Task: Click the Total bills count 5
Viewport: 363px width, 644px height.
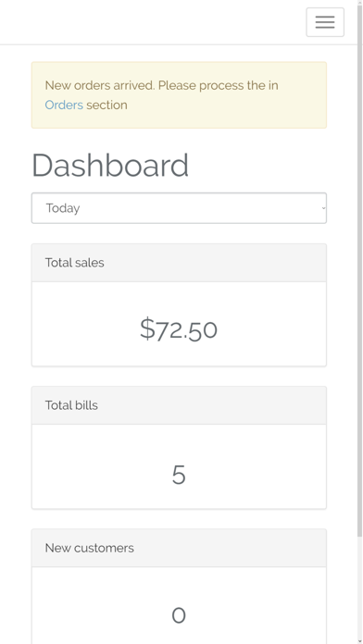Action: coord(179,475)
